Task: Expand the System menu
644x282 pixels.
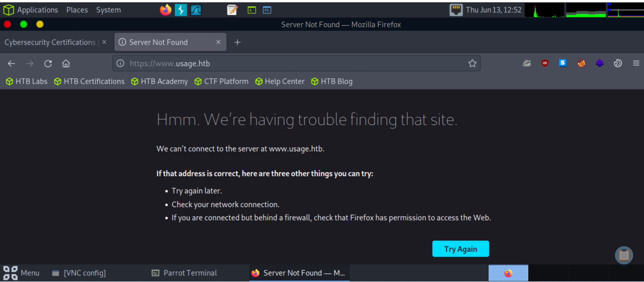Action: pyautogui.click(x=108, y=10)
